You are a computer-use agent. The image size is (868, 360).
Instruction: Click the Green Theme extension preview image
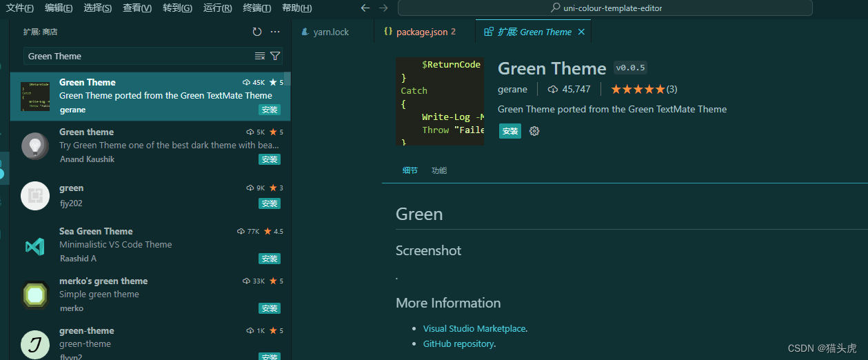tap(440, 101)
